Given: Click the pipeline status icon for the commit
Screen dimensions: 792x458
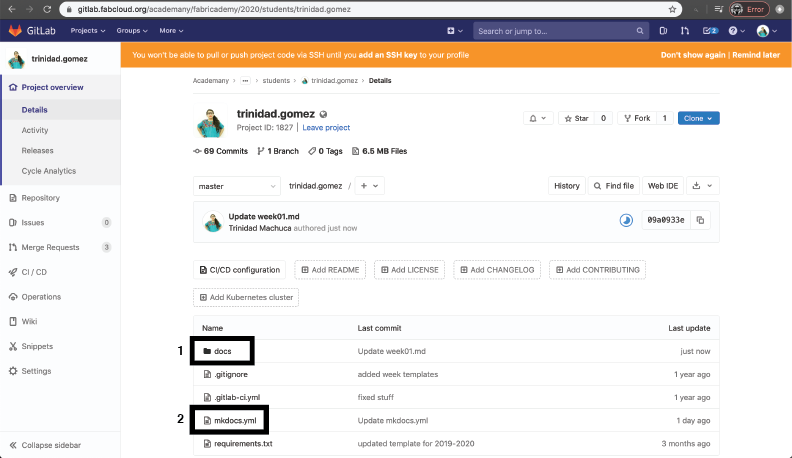Looking at the screenshot, I should click(x=626, y=220).
